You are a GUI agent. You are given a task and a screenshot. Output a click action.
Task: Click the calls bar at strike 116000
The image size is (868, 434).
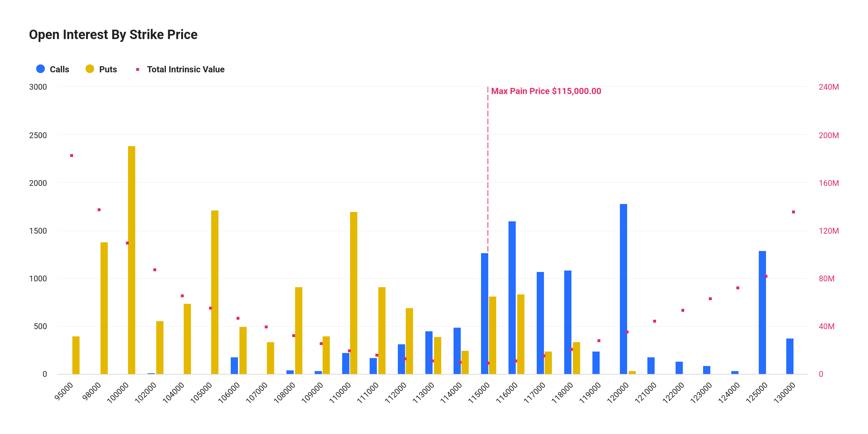click(x=512, y=297)
